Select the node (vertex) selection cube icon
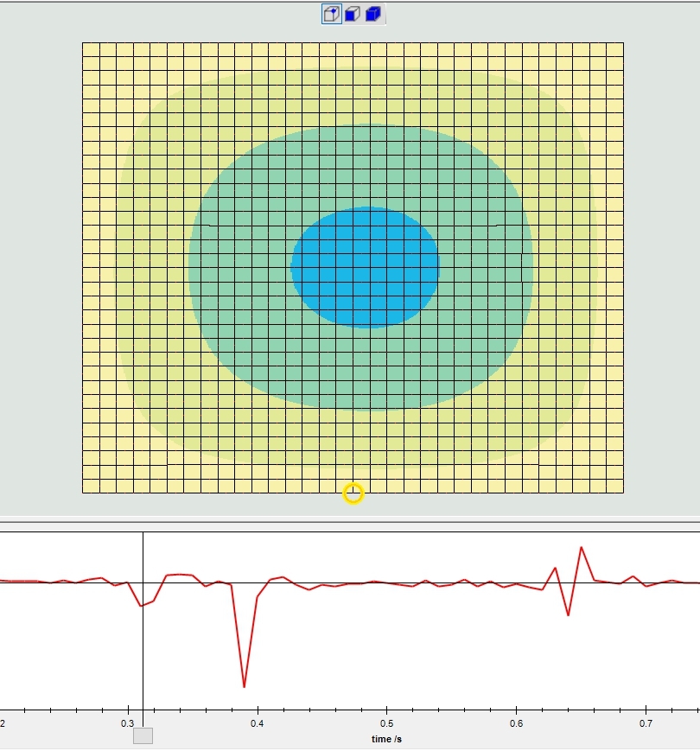This screenshot has width=700, height=751. click(x=331, y=14)
